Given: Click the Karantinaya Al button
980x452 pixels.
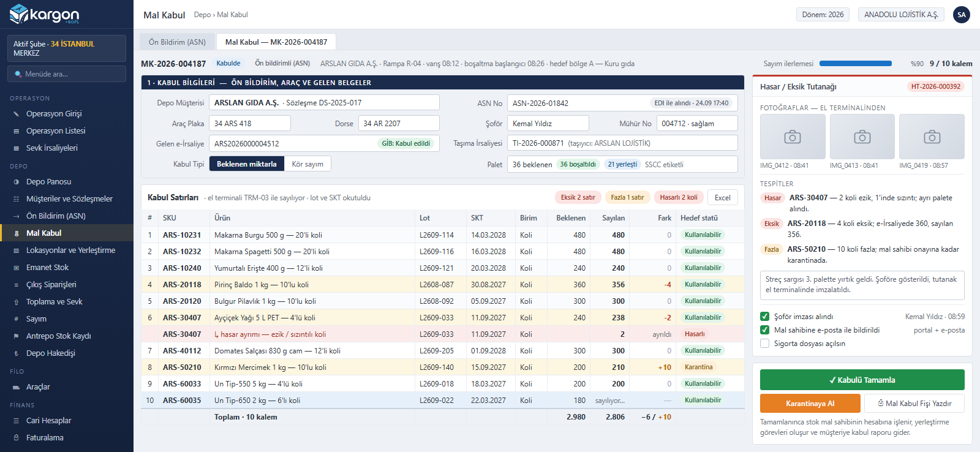Looking at the screenshot, I should (x=810, y=404).
